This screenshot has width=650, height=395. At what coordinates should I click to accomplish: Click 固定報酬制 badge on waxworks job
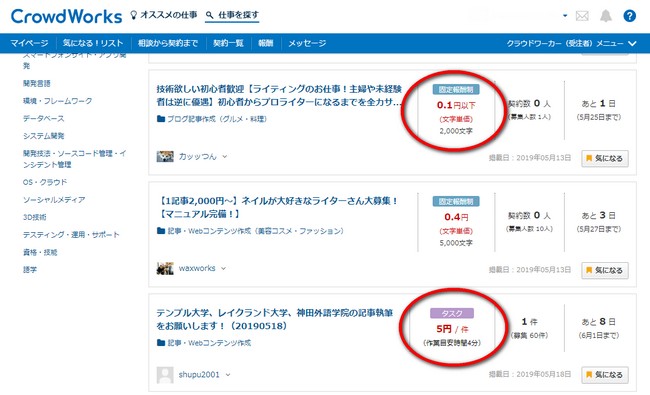tap(456, 201)
